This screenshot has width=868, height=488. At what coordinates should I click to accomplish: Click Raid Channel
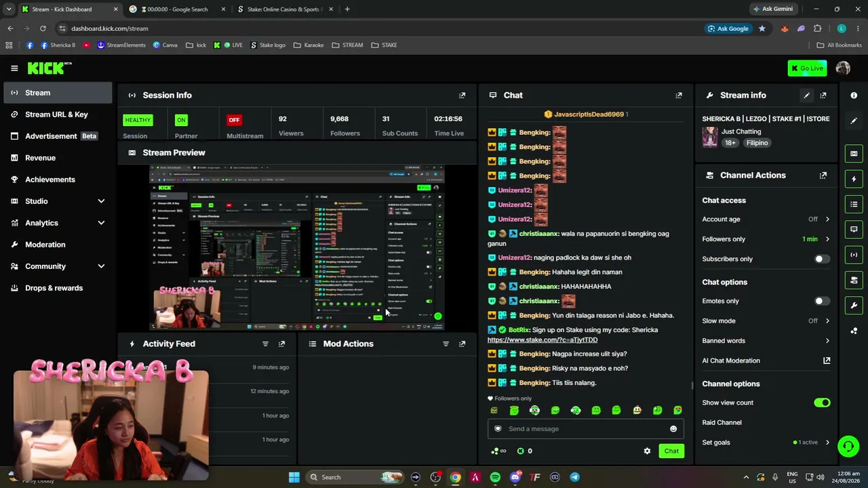click(722, 423)
